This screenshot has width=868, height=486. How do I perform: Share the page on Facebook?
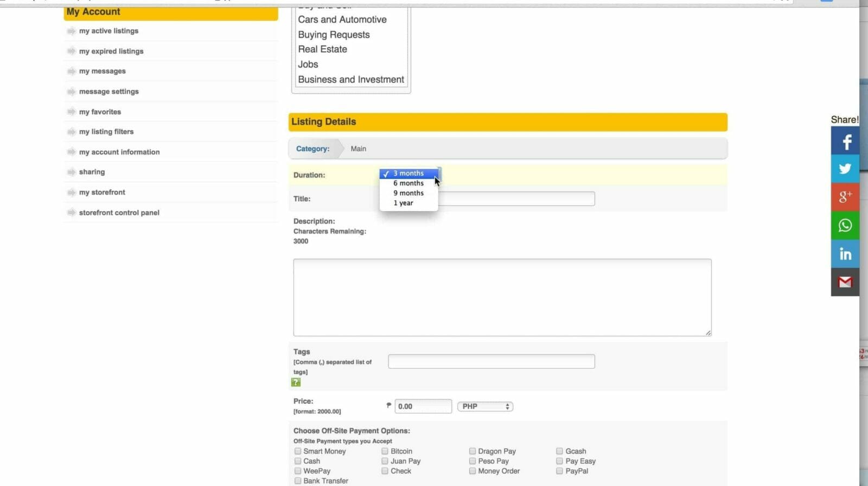[845, 142]
